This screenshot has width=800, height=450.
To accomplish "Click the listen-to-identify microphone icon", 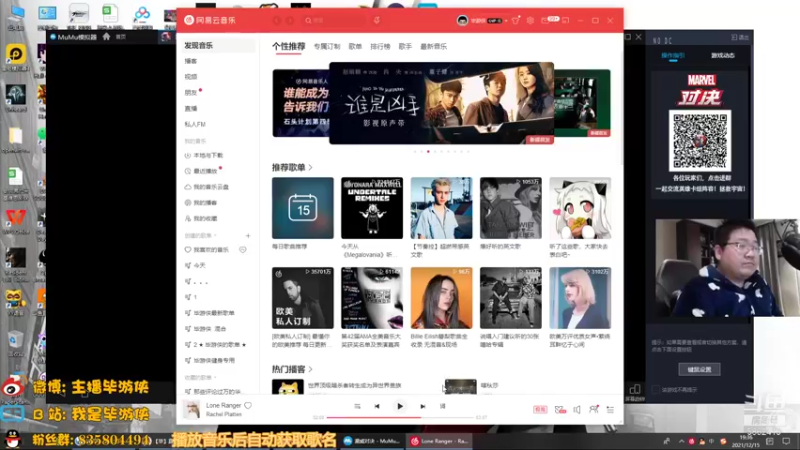I will pos(377,20).
